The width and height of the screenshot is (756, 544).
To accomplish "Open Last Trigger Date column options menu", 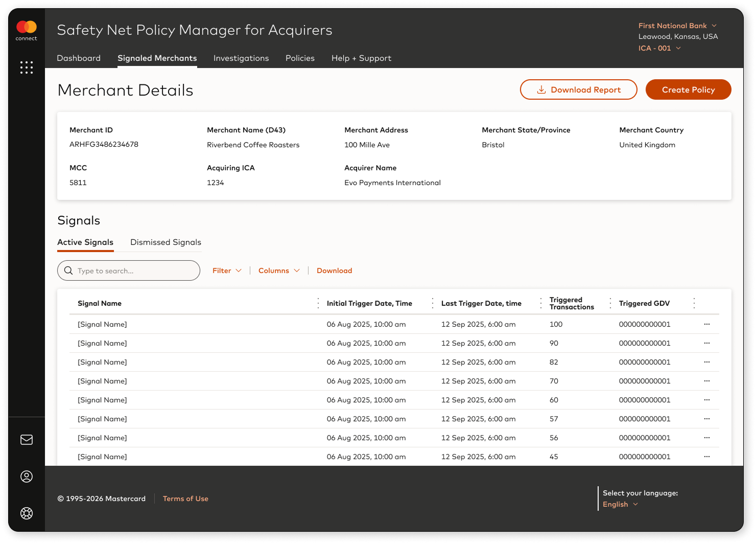I will coord(541,303).
